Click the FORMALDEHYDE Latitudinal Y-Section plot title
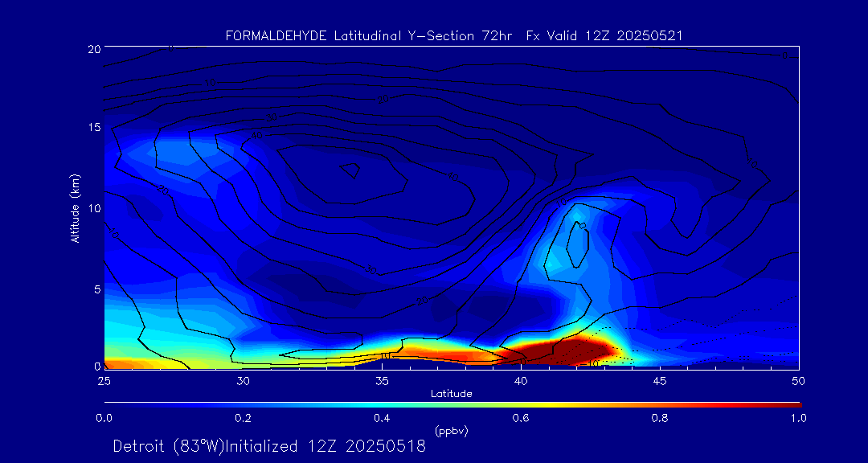868x463 pixels. [x=454, y=35]
